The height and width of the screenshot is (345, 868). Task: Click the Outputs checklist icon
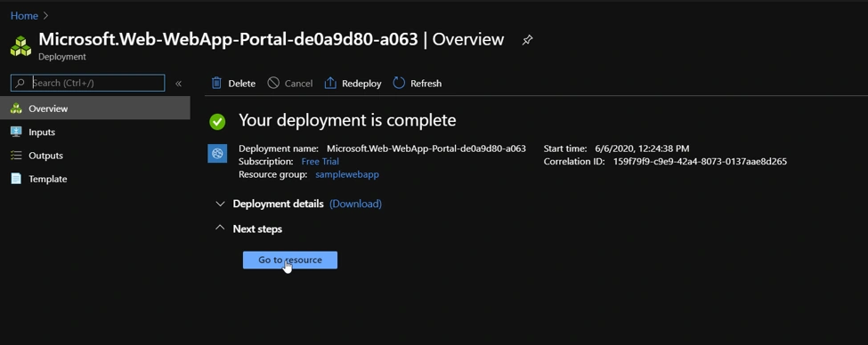16,156
